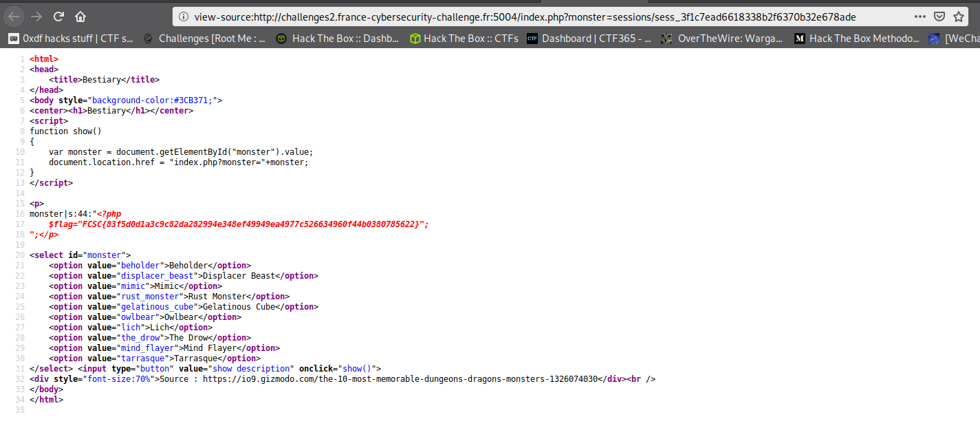Bookmark this page with the star
980x439 pixels.
[960, 16]
